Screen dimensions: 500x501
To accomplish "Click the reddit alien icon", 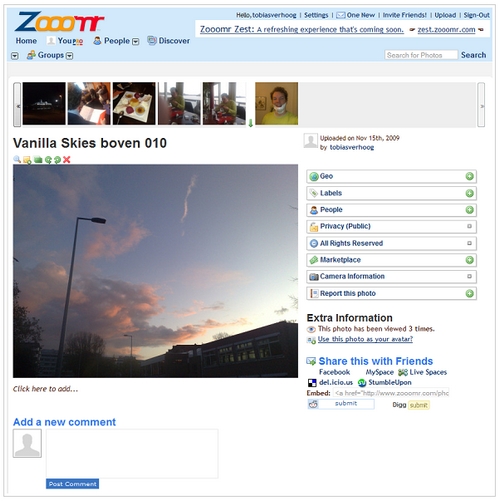I will 313,404.
